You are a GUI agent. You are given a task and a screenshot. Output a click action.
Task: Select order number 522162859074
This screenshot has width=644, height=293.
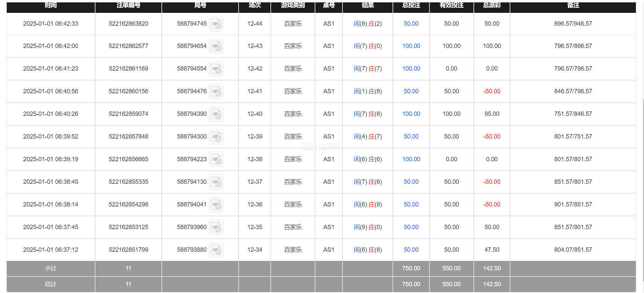click(129, 114)
